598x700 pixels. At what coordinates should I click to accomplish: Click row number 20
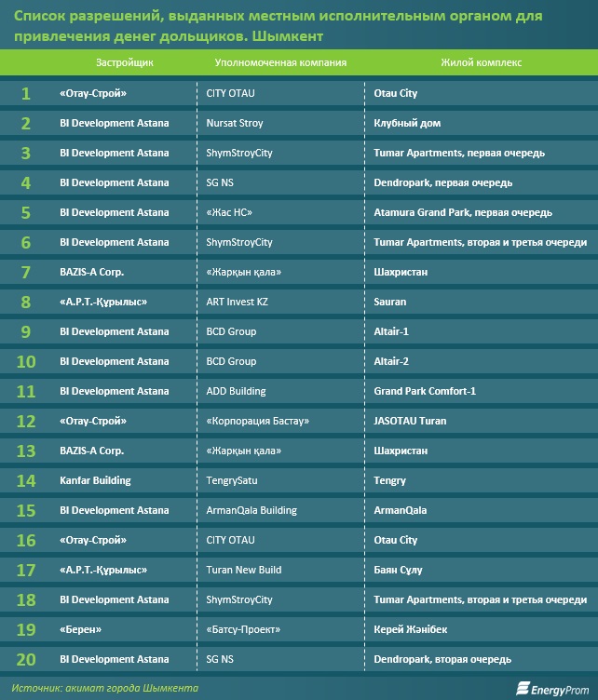click(x=26, y=659)
